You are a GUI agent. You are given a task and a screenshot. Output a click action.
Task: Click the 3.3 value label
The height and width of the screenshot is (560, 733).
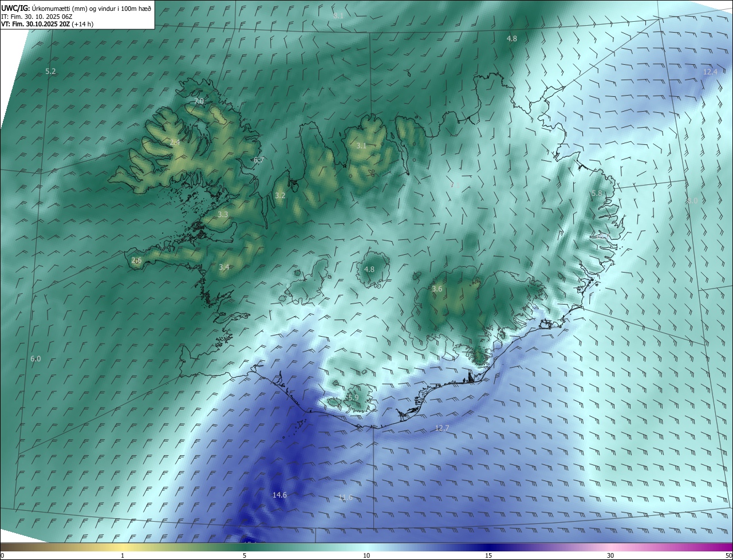coord(223,215)
